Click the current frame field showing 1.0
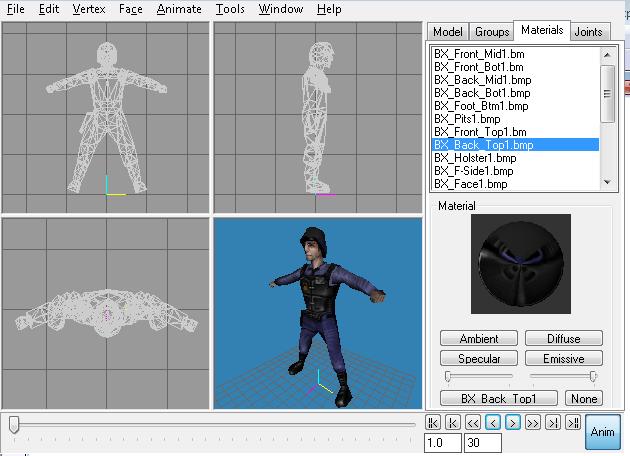This screenshot has width=630, height=456. pyautogui.click(x=443, y=443)
